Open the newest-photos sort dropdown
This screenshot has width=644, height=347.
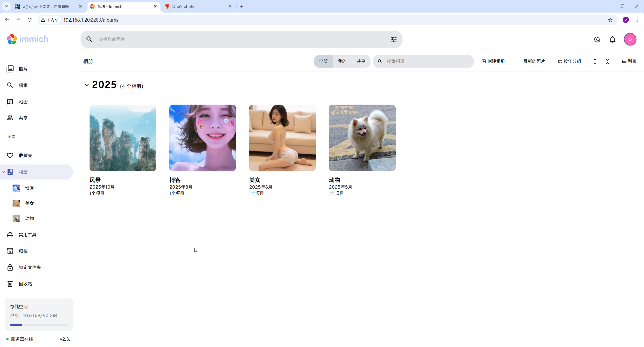[532, 61]
